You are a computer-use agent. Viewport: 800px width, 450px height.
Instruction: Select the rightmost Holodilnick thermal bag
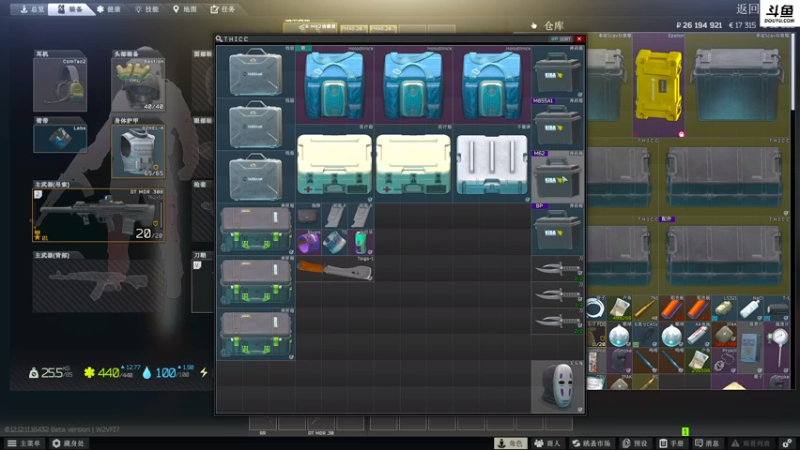tap(492, 85)
